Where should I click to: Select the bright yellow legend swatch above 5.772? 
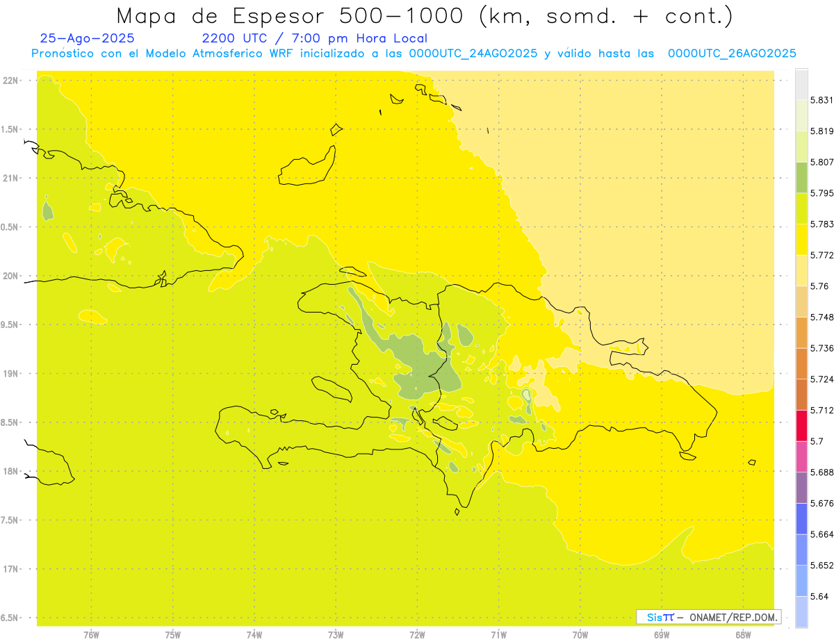click(801, 240)
